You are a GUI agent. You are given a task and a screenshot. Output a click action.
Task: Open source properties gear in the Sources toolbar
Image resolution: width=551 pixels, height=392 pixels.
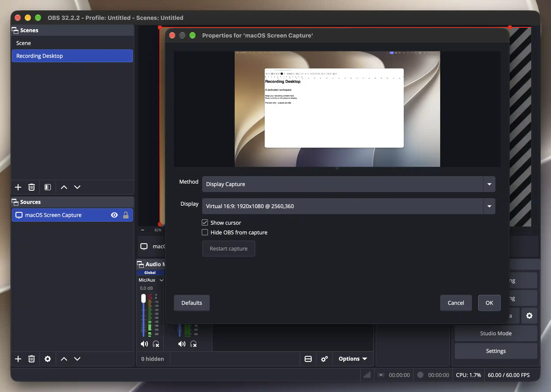(x=47, y=359)
